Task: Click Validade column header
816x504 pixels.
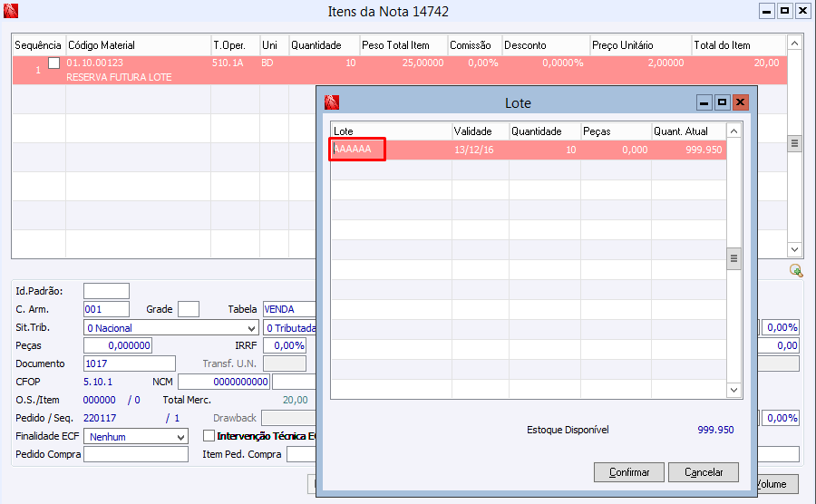Action: 481,131
